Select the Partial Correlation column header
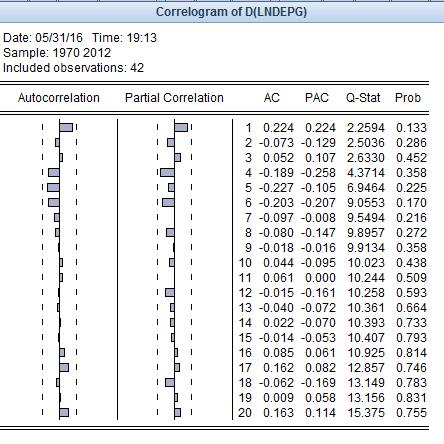Viewport: 444px width, 444px height. point(174,98)
